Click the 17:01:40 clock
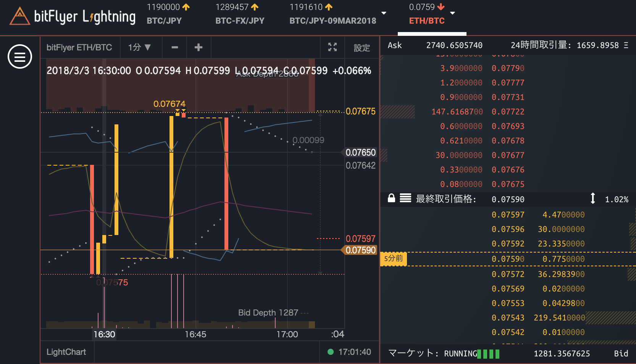 [x=355, y=352]
